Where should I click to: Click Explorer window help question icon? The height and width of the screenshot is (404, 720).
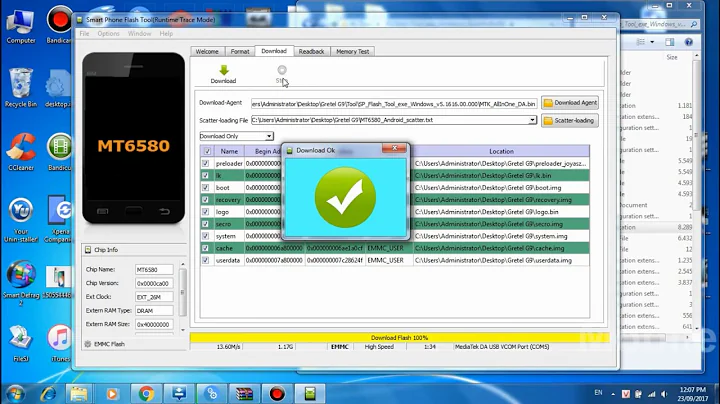pyautogui.click(x=688, y=42)
